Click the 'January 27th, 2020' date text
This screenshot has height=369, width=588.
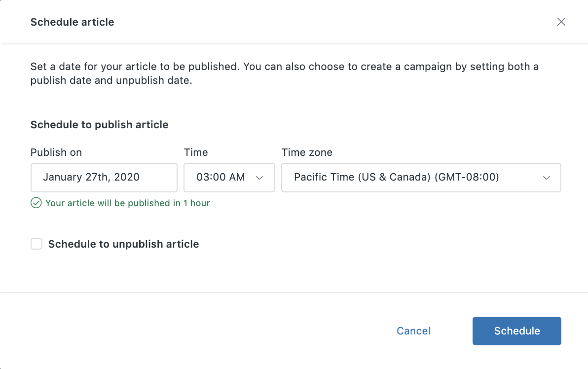[91, 177]
